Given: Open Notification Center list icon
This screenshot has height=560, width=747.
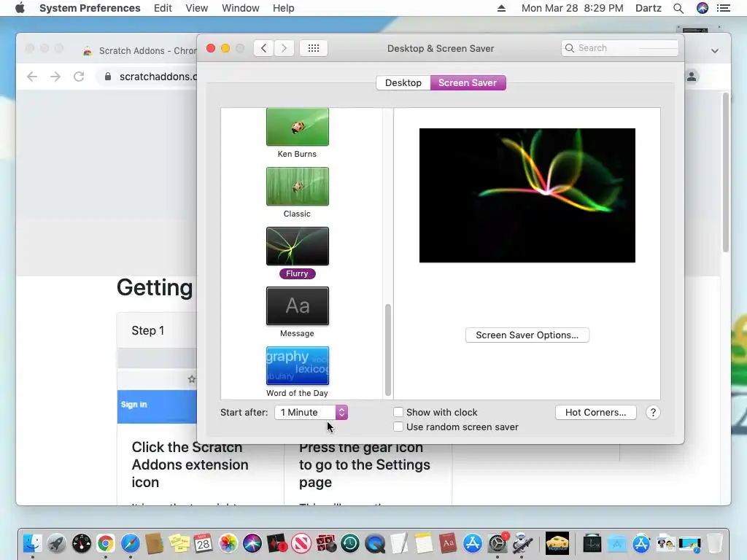Looking at the screenshot, I should pyautogui.click(x=724, y=8).
